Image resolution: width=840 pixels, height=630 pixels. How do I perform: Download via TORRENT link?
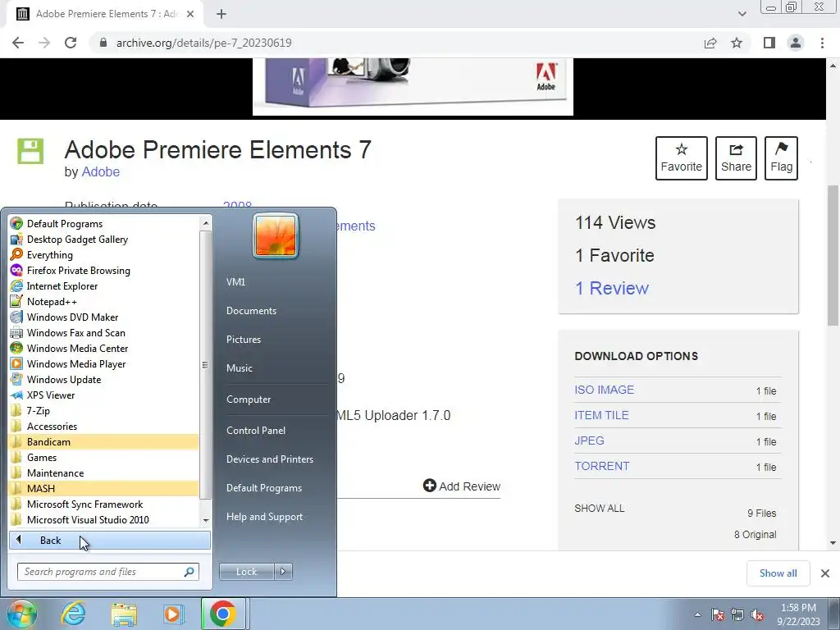pos(601,466)
